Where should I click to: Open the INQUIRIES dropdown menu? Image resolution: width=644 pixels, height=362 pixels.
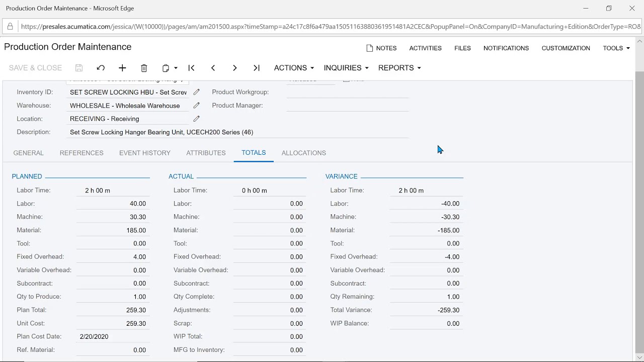[x=346, y=68]
